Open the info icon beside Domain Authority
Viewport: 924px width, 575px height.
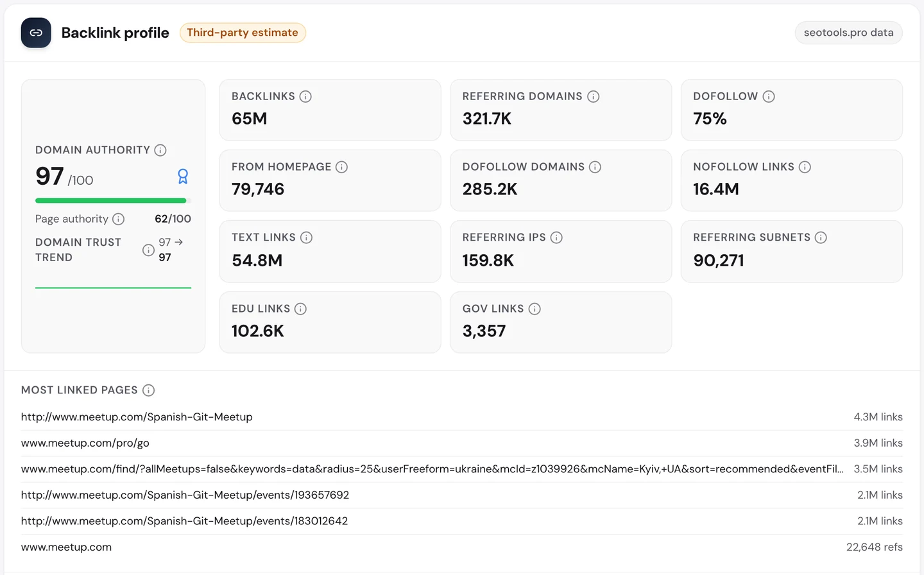(160, 150)
